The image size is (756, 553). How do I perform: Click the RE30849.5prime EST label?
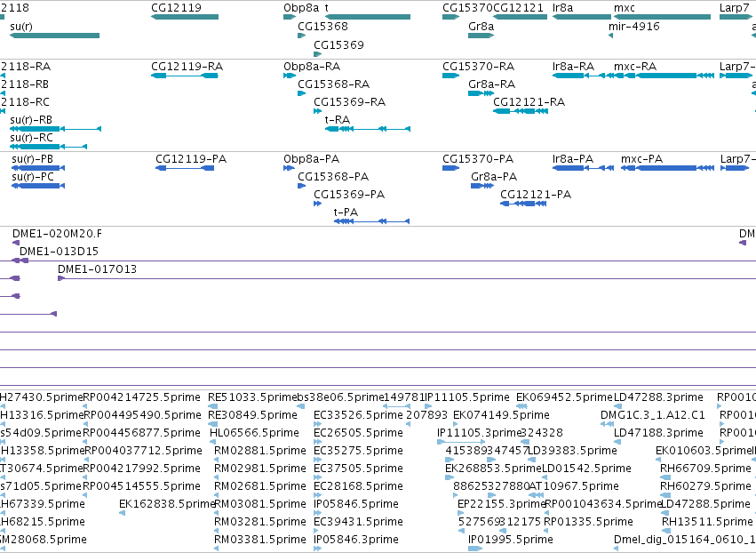coord(252,415)
